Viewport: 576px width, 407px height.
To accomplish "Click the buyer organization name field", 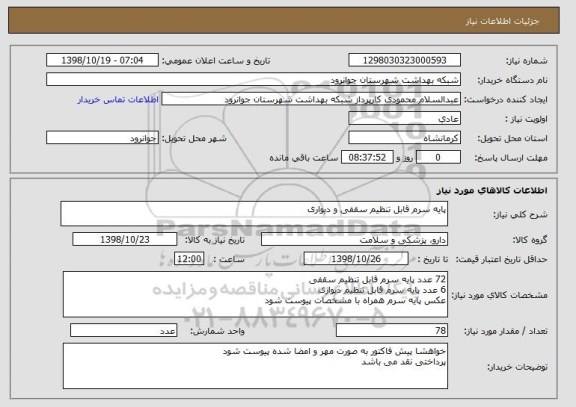I will coord(253,80).
